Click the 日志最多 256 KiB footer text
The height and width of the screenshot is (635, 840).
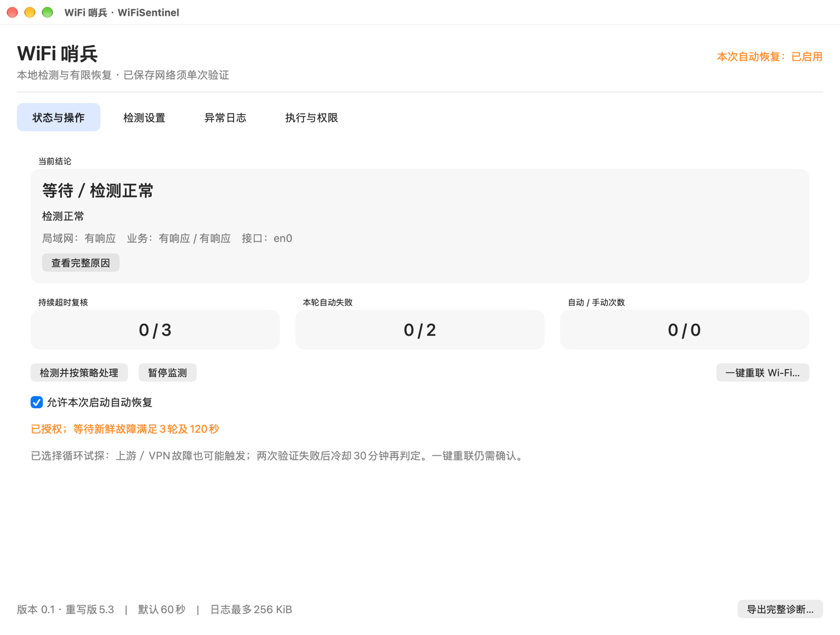point(251,609)
